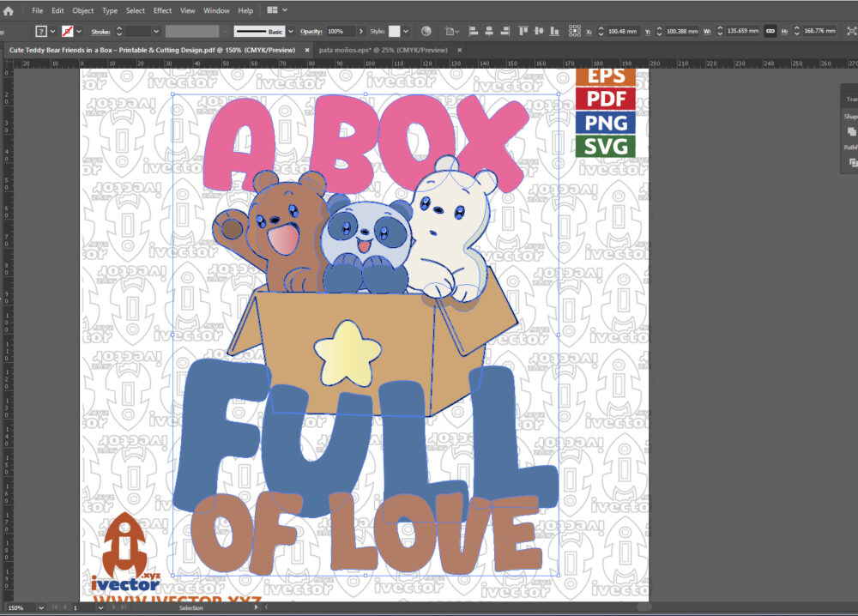Switch to Cute Teddy Bear Friends tab
Image resolution: width=858 pixels, height=616 pixels.
point(152,50)
